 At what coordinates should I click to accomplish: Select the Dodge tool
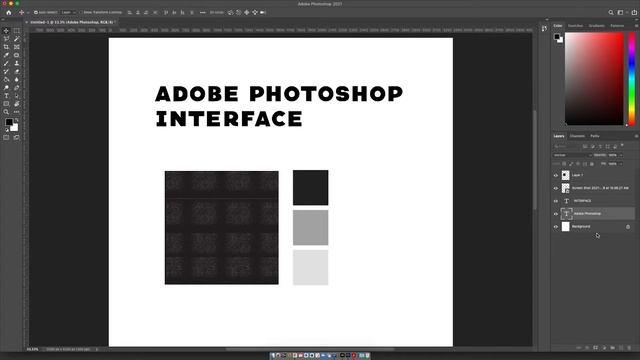click(6, 88)
